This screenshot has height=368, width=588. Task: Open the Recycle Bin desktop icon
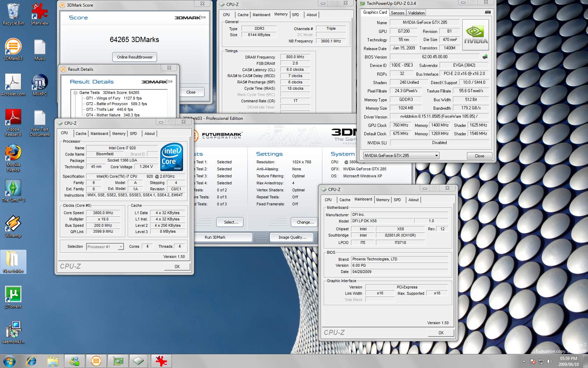coord(13,14)
